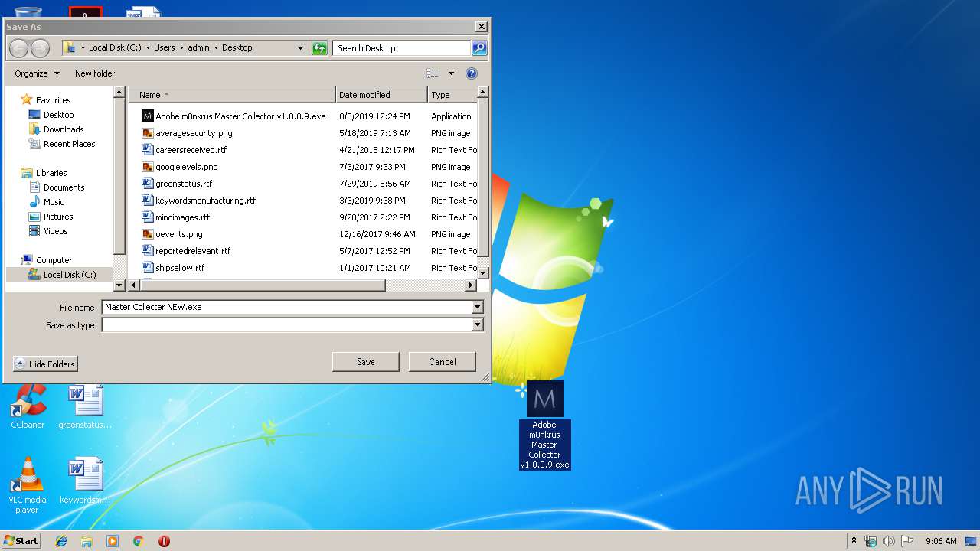Open the address bar history dropdown arrow

pos(300,48)
